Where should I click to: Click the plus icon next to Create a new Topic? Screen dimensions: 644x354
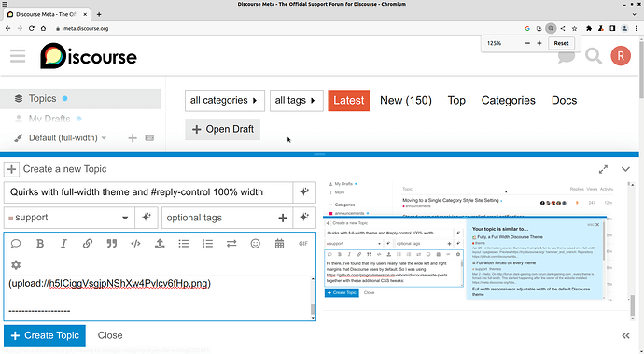[x=11, y=169]
